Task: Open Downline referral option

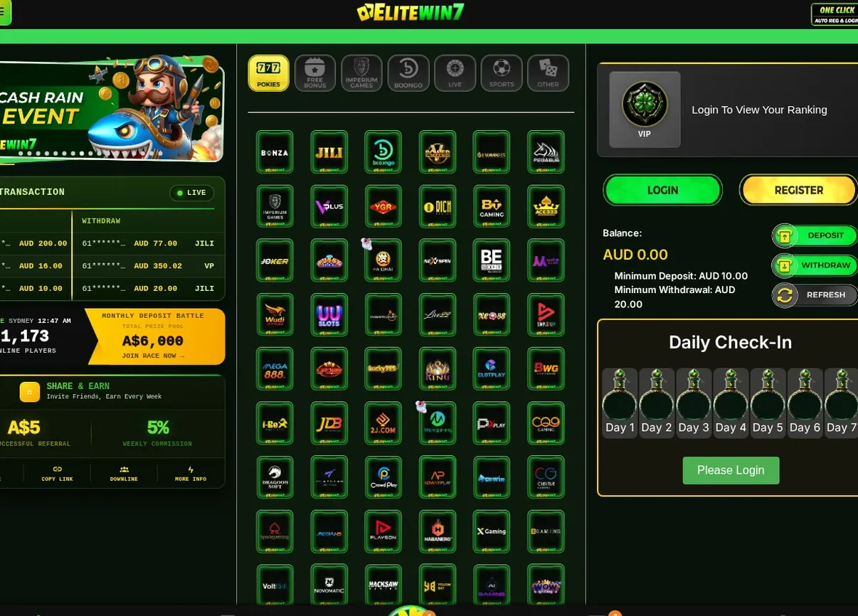Action: (x=124, y=474)
